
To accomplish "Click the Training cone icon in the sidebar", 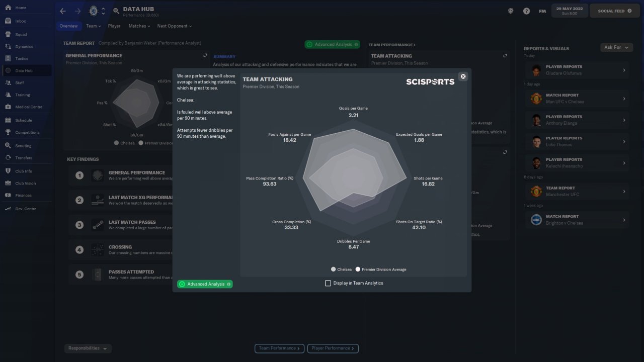I will [x=8, y=95].
